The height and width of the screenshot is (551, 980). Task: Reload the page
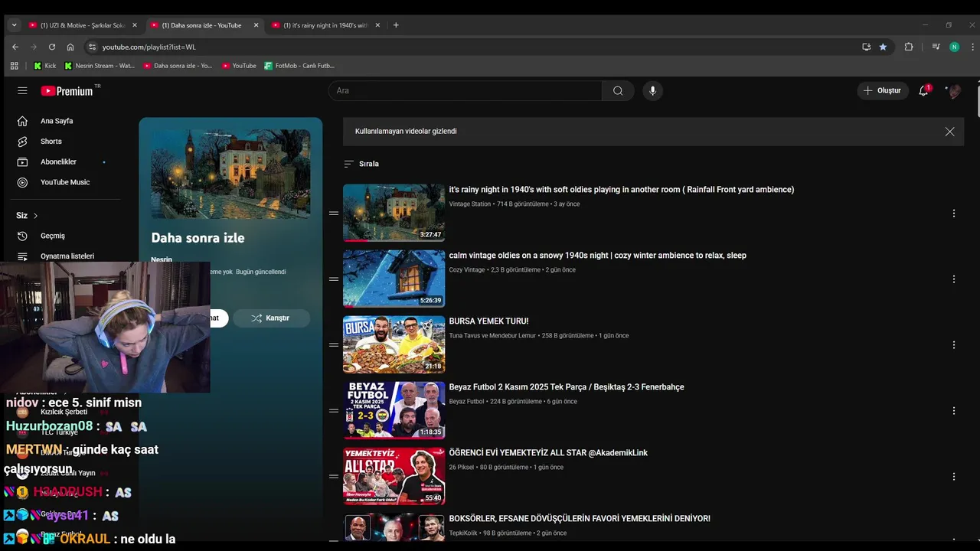pos(52,47)
